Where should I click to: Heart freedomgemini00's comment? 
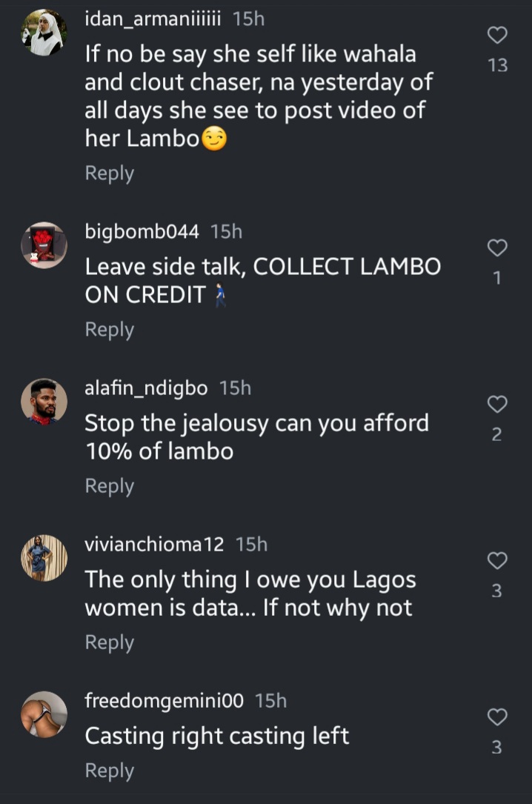pos(497,717)
